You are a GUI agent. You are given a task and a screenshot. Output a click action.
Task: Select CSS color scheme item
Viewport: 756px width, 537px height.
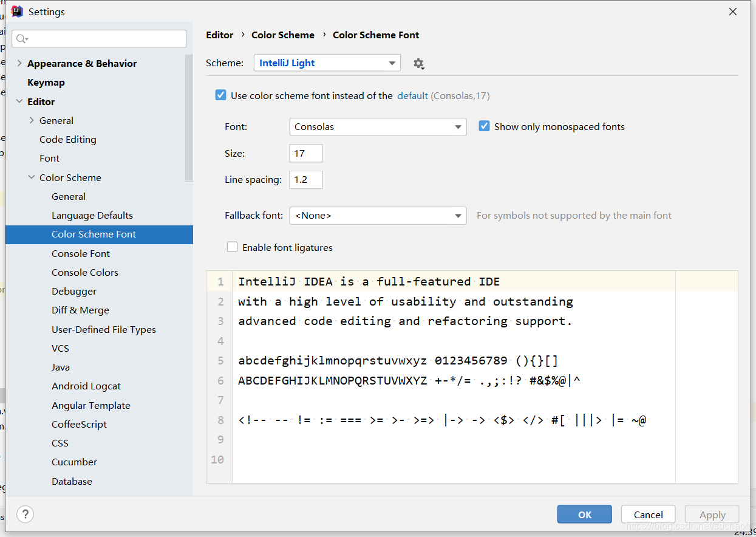tap(60, 443)
